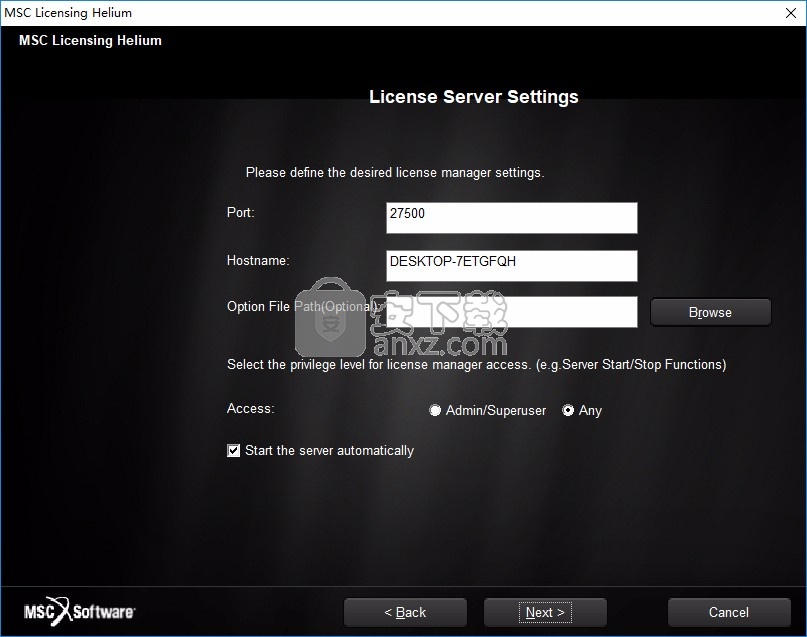
Task: Click the Port input field
Action: click(x=512, y=218)
